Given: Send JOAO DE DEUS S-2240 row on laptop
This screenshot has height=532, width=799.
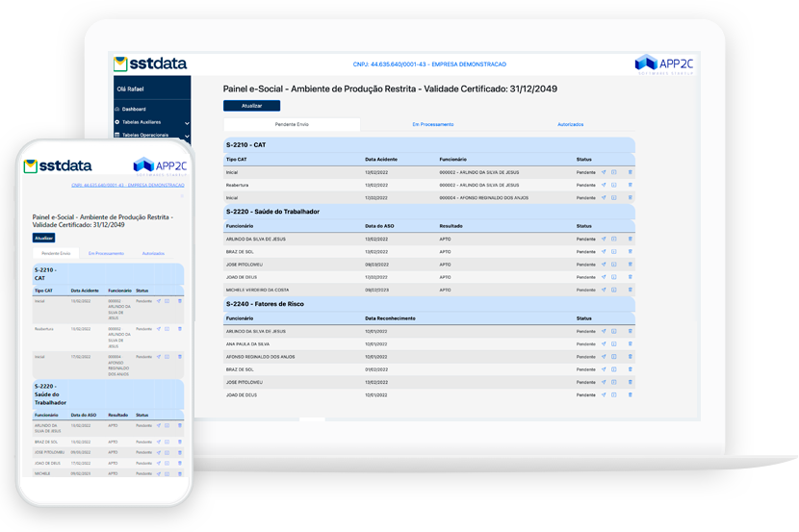Looking at the screenshot, I should point(604,395).
